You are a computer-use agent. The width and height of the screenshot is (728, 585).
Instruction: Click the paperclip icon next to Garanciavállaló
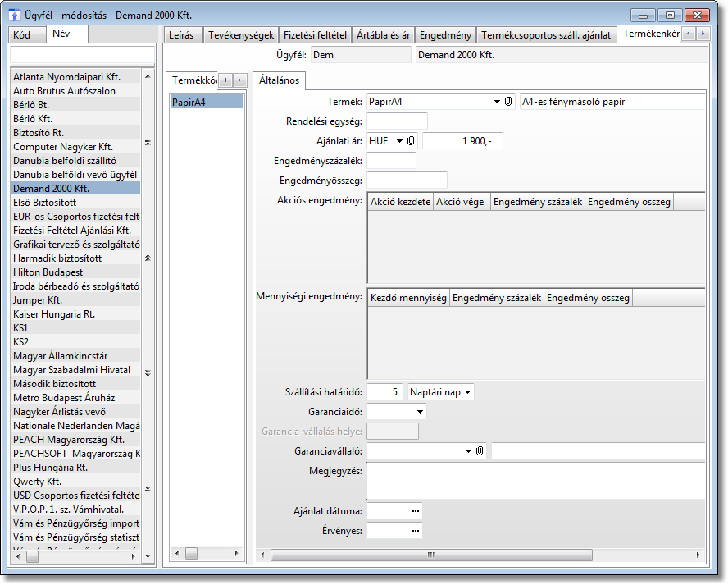(480, 451)
